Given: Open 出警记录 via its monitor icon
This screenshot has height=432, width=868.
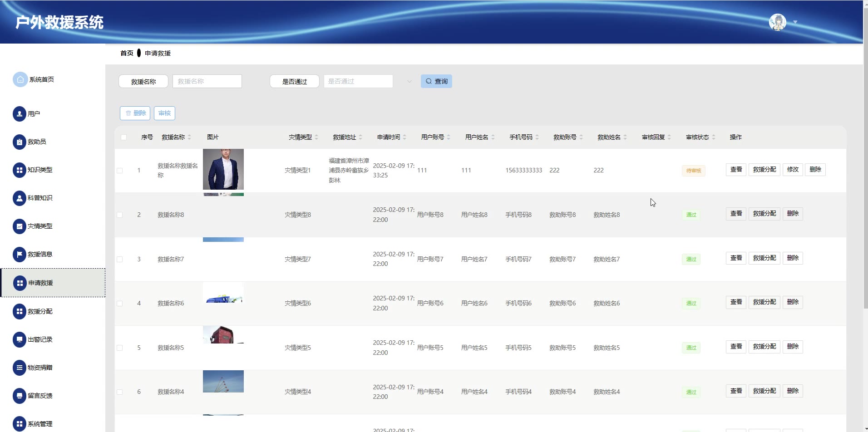Looking at the screenshot, I should [20, 339].
